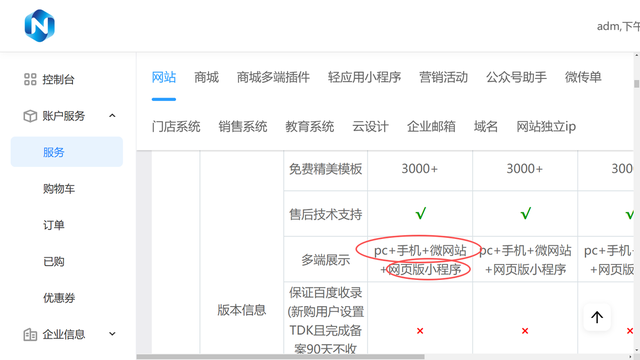
Task: Open the 门店系统 tab
Action: tap(176, 127)
